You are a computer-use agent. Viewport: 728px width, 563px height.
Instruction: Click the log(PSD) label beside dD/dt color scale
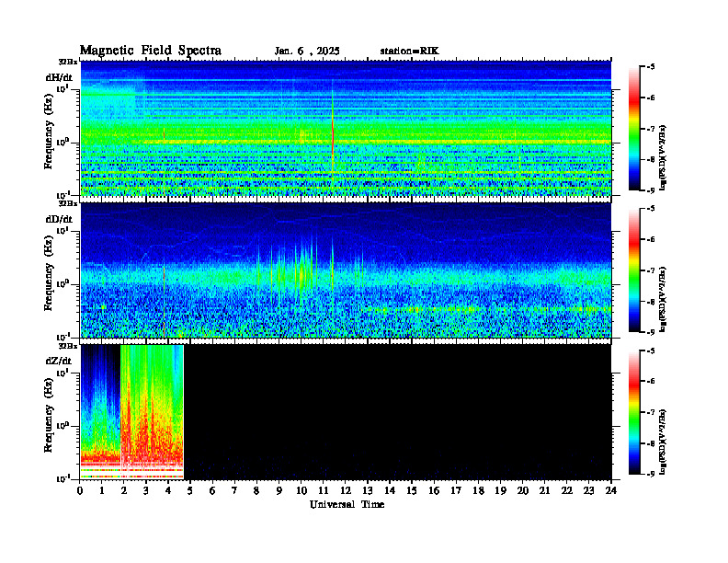pyautogui.click(x=664, y=299)
